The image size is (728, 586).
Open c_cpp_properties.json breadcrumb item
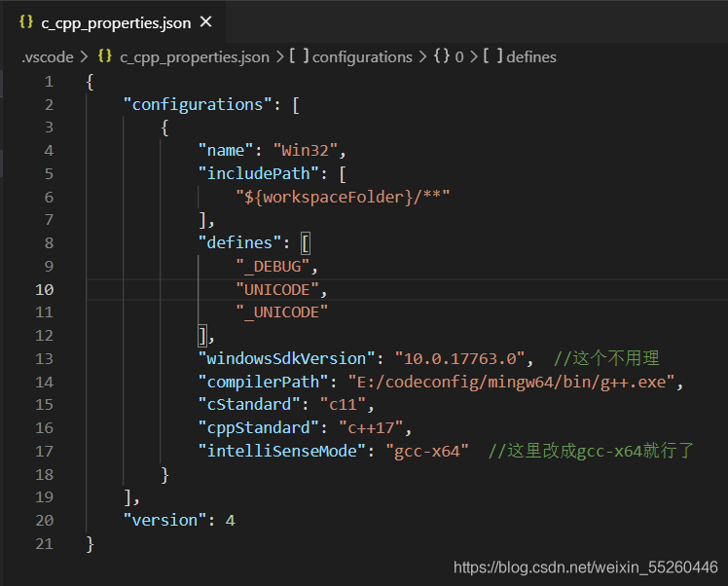tap(195, 57)
